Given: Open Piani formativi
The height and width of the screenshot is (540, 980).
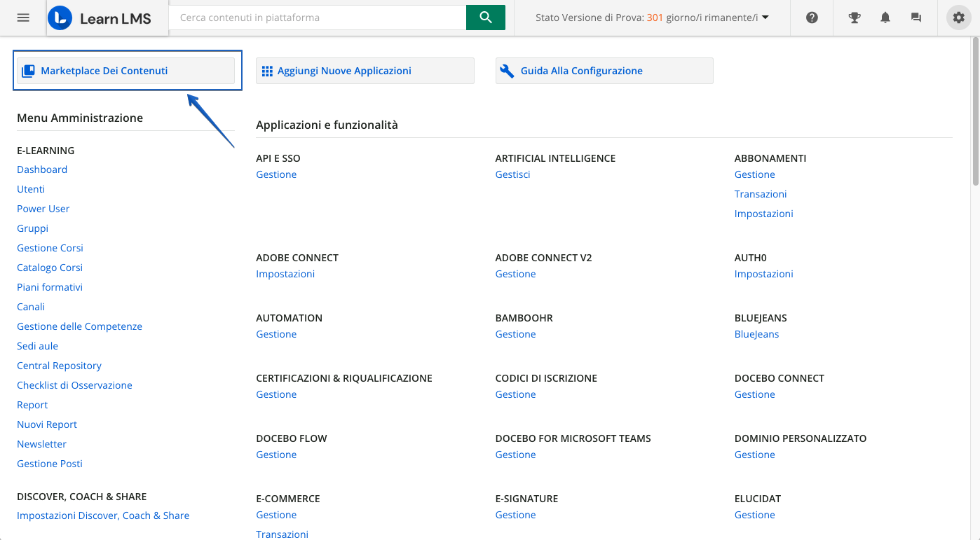Looking at the screenshot, I should point(50,287).
